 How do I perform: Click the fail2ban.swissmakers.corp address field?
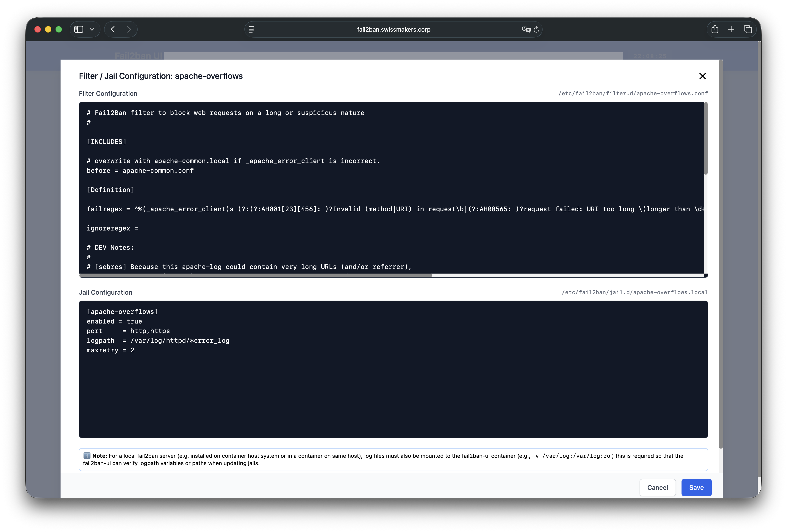(393, 30)
